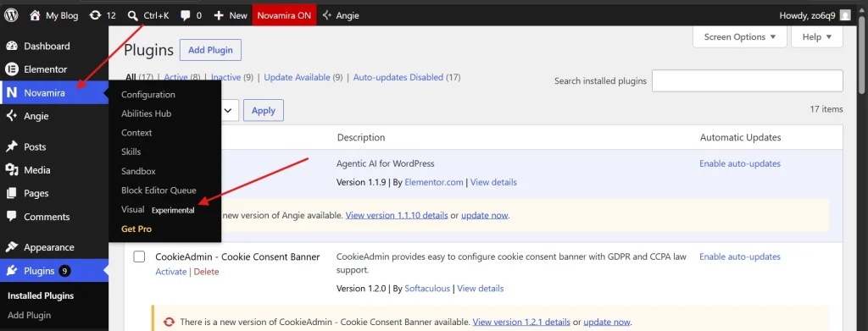Click the Elementor icon in sidebar

tap(12, 69)
